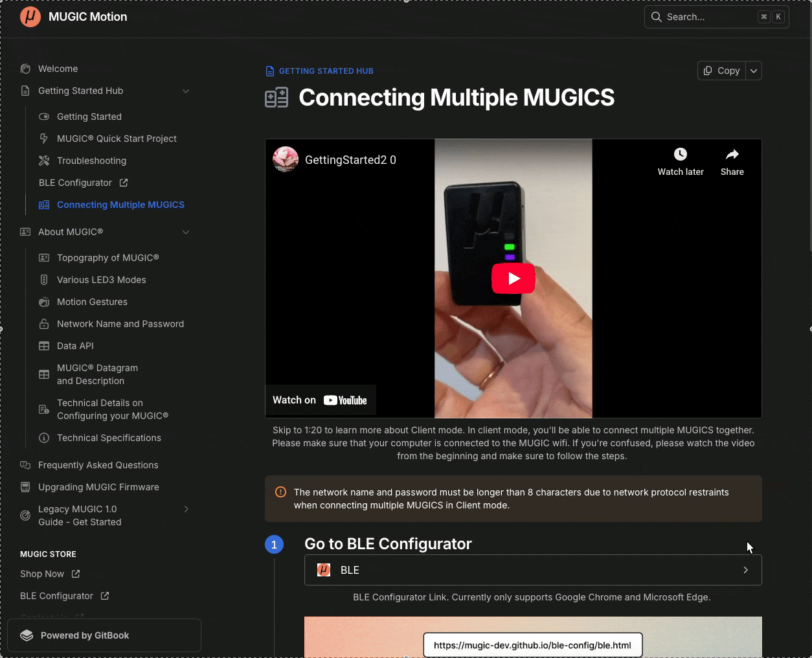Click the Watch later clock icon
Image resolution: width=812 pixels, height=658 pixels.
pyautogui.click(x=680, y=154)
